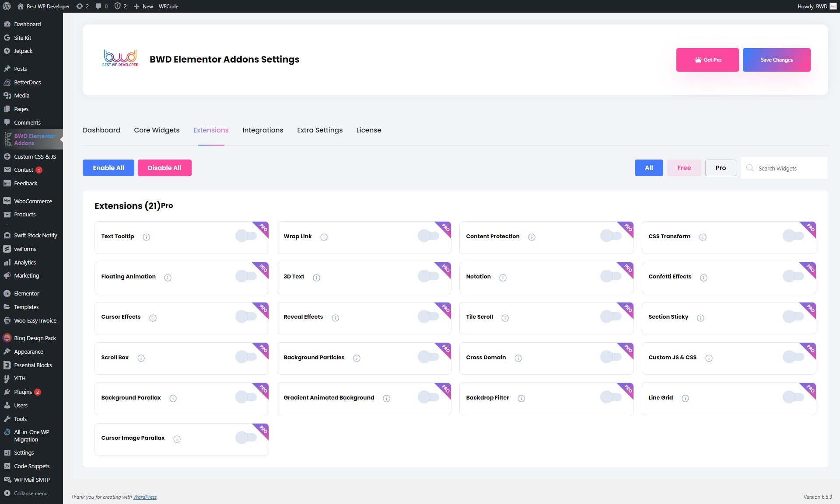Click the Line Grid info icon
The height and width of the screenshot is (504, 840).
(x=686, y=398)
